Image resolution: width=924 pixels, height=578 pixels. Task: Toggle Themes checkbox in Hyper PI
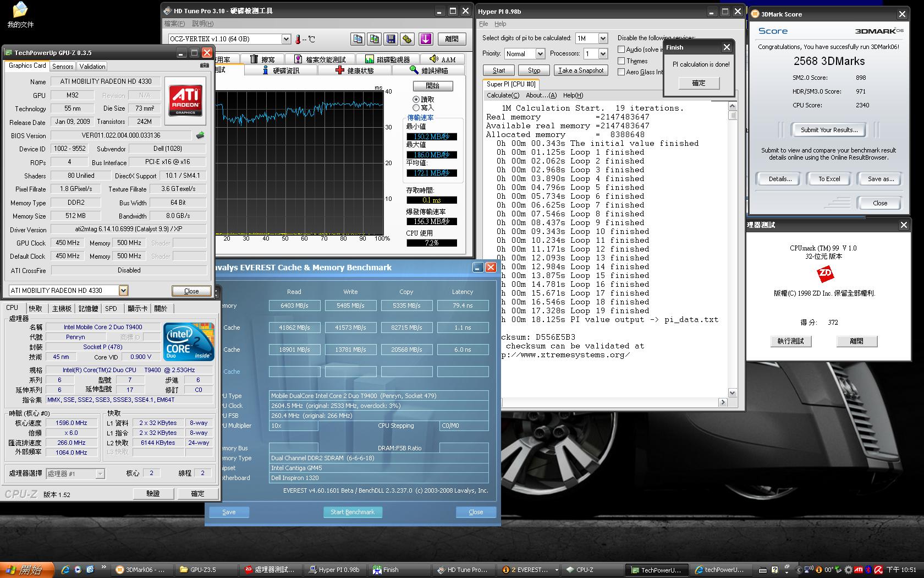pos(621,61)
